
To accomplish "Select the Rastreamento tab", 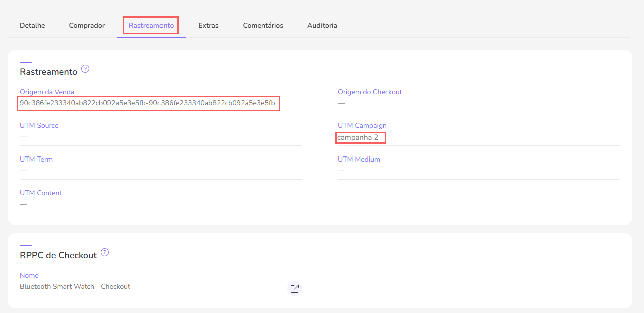I will [x=150, y=25].
